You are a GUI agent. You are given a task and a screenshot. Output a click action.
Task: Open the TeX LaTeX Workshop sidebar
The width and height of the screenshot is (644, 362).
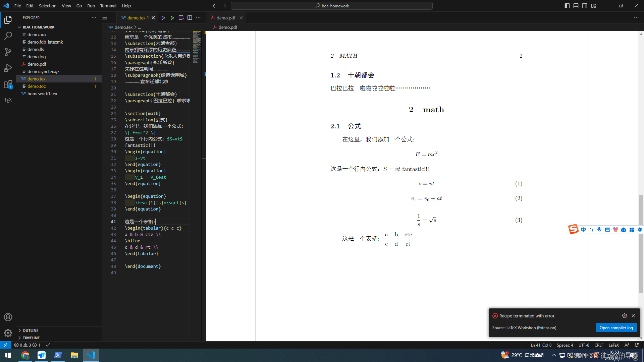(8, 100)
